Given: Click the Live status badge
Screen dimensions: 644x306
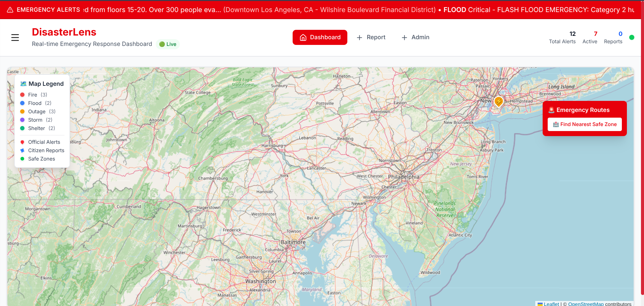Looking at the screenshot, I should (x=168, y=44).
